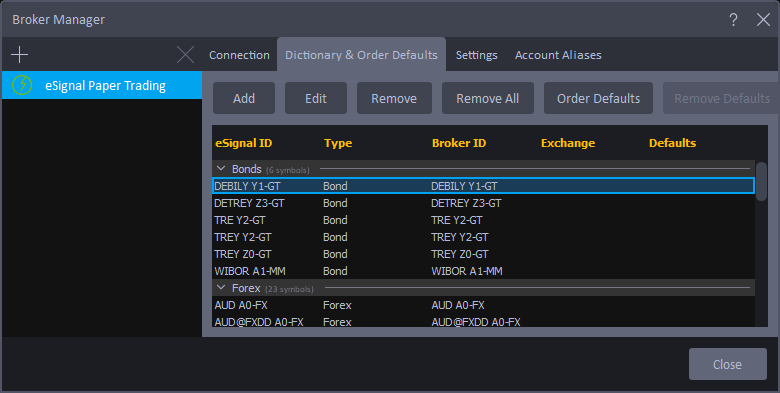The image size is (780, 393).
Task: Remove broker using the gray X icon
Action: point(186,54)
